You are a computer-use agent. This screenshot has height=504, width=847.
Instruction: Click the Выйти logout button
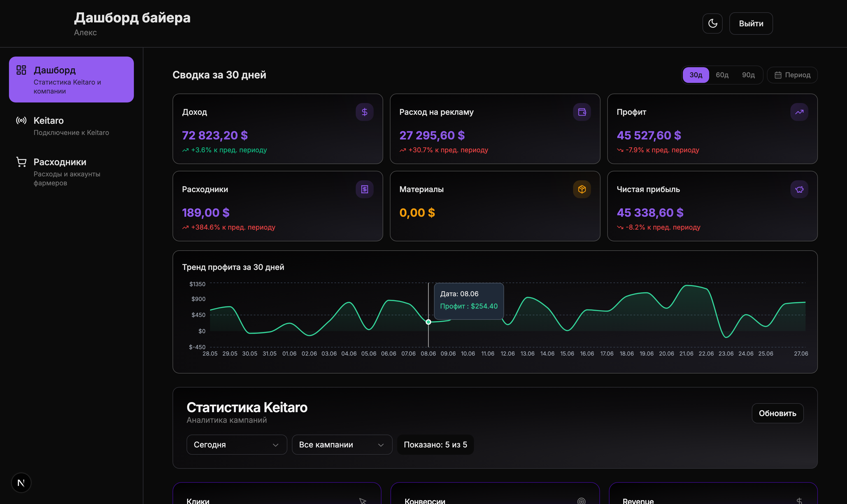point(751,24)
